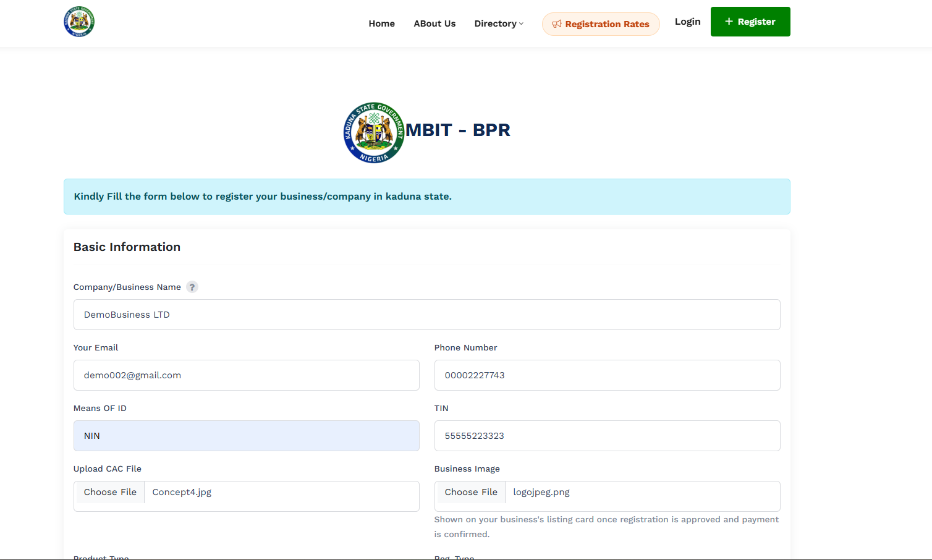Click the green Register button
Viewport: 932px width, 560px height.
[750, 22]
